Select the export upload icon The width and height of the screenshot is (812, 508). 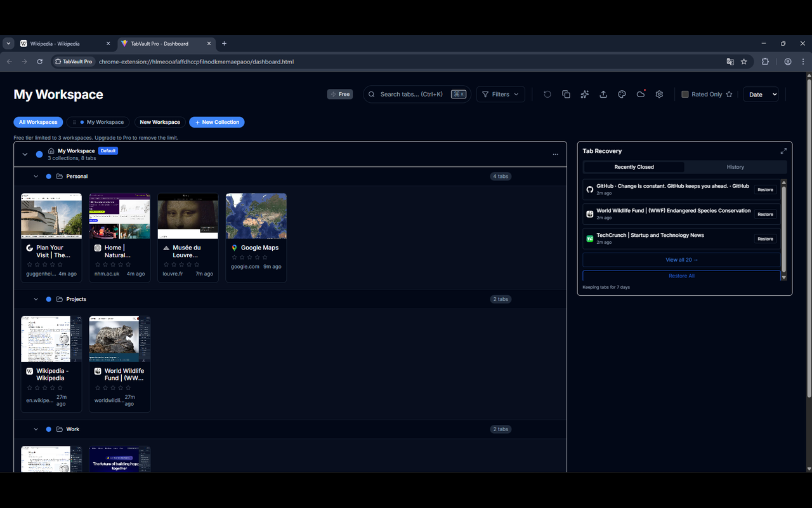(x=603, y=94)
